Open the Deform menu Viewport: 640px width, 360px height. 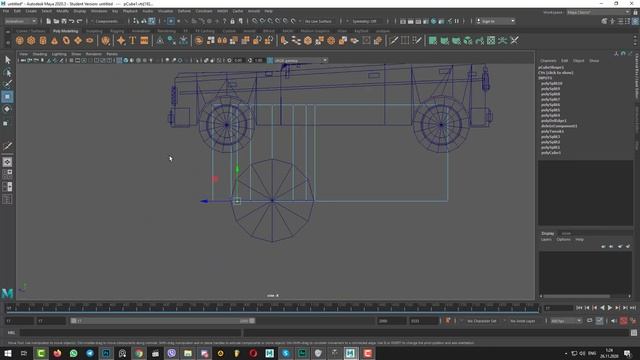click(184, 11)
